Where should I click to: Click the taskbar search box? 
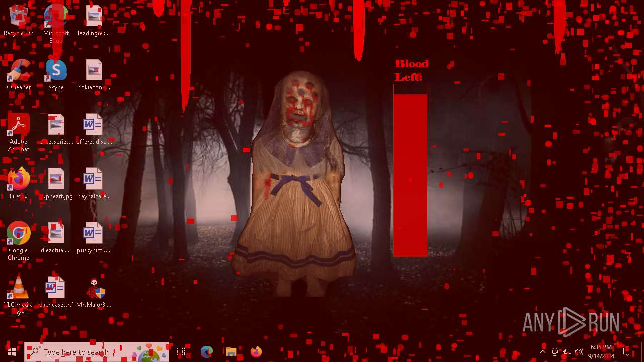click(x=97, y=352)
